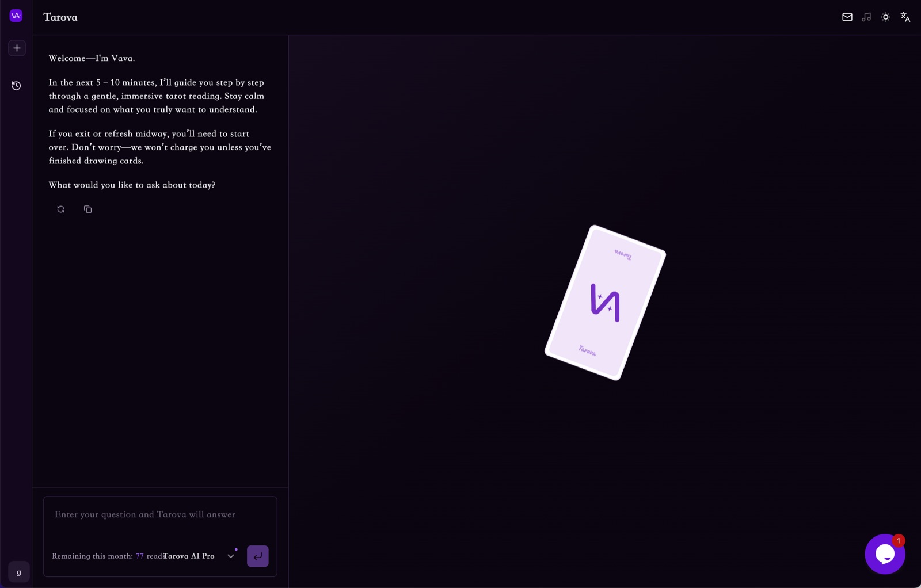This screenshot has height=588, width=921.
Task: Open the mail inbox icon
Action: click(847, 17)
